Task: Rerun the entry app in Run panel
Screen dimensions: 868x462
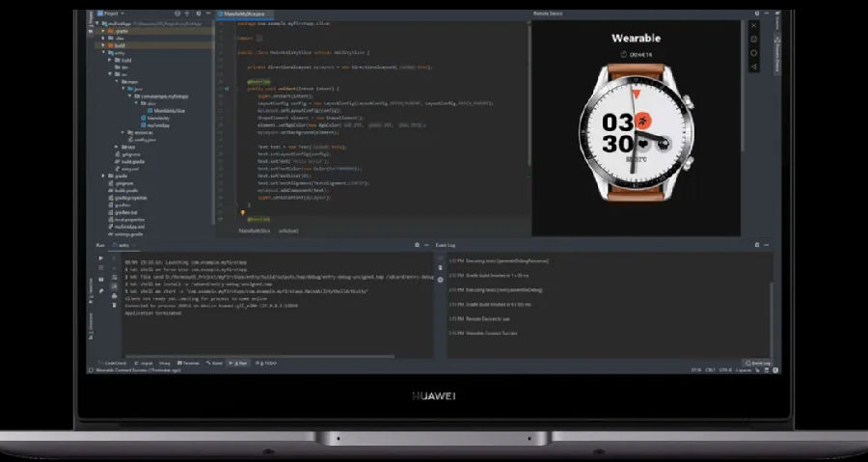Action: coord(100,258)
